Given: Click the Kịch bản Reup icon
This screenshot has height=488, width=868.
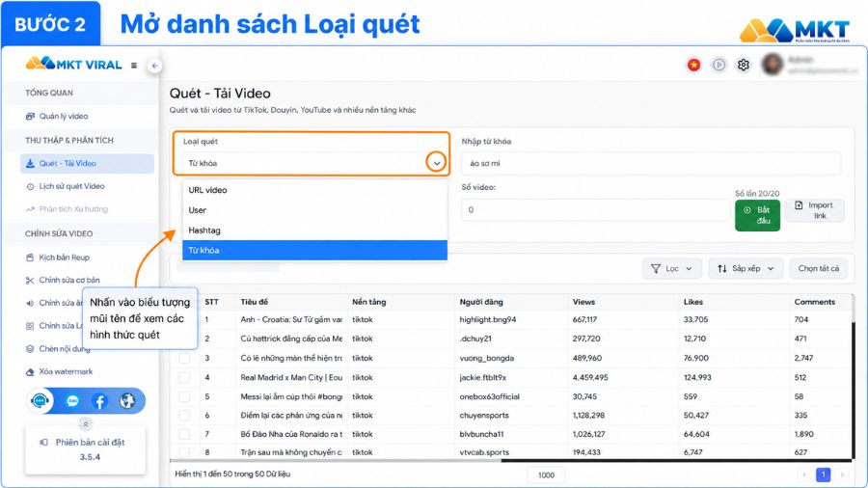Looking at the screenshot, I should (30, 258).
